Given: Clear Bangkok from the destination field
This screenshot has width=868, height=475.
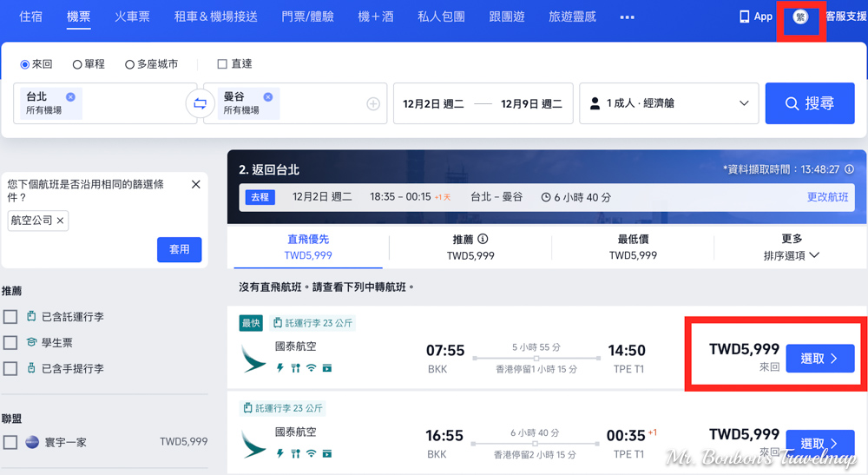Looking at the screenshot, I should pos(268,97).
